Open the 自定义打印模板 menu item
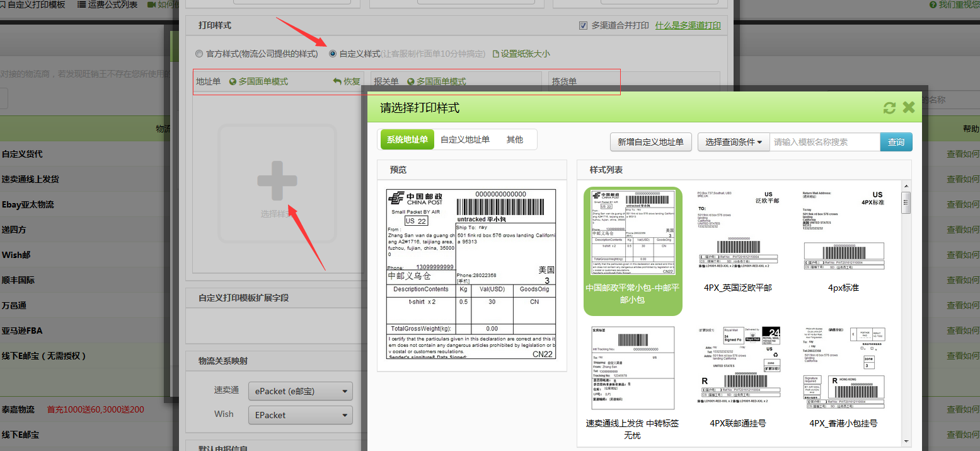 click(37, 4)
